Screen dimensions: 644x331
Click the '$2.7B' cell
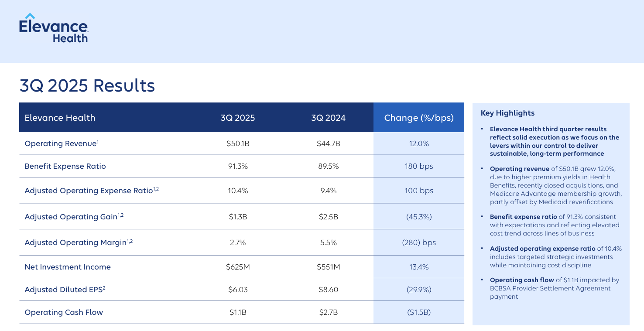328,312
